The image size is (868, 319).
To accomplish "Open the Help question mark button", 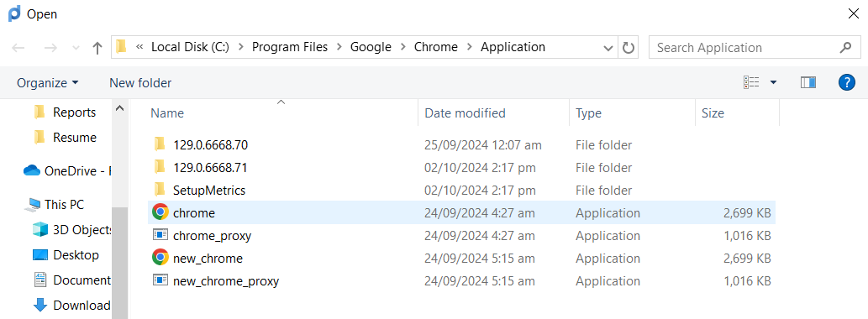I will (847, 82).
